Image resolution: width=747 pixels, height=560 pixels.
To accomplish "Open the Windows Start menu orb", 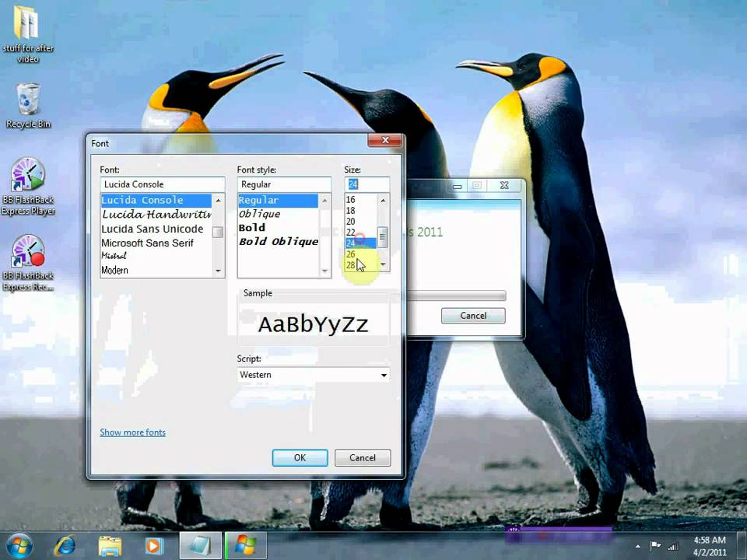I will (19, 546).
